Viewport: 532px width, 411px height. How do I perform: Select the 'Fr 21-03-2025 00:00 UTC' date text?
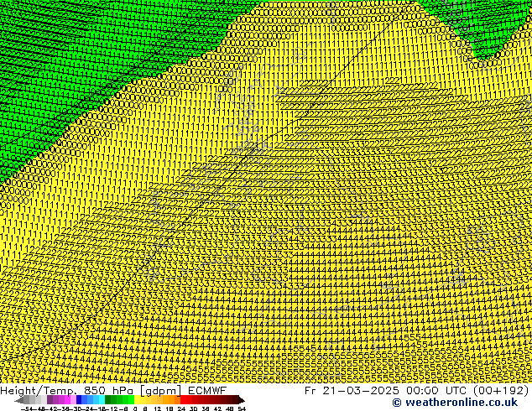click(x=387, y=391)
